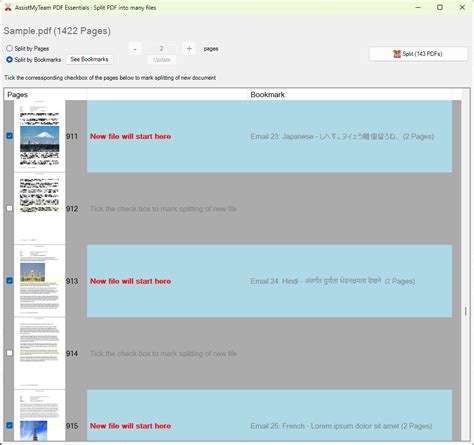Click 'Tick the check box' text on row 912

coord(163,209)
